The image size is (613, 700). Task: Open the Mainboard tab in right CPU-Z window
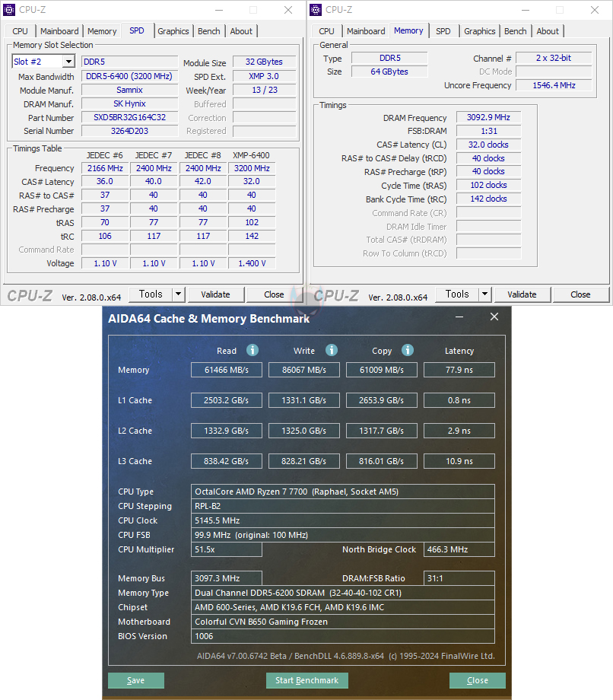(366, 31)
